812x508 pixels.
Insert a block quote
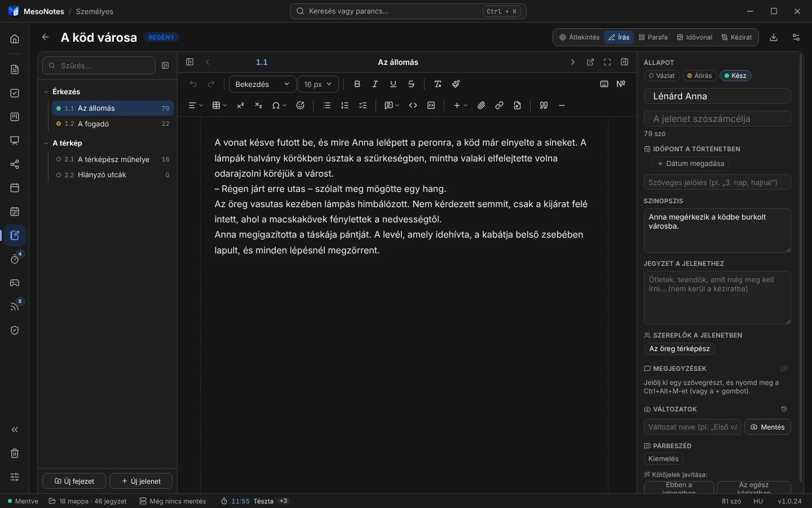tap(544, 106)
